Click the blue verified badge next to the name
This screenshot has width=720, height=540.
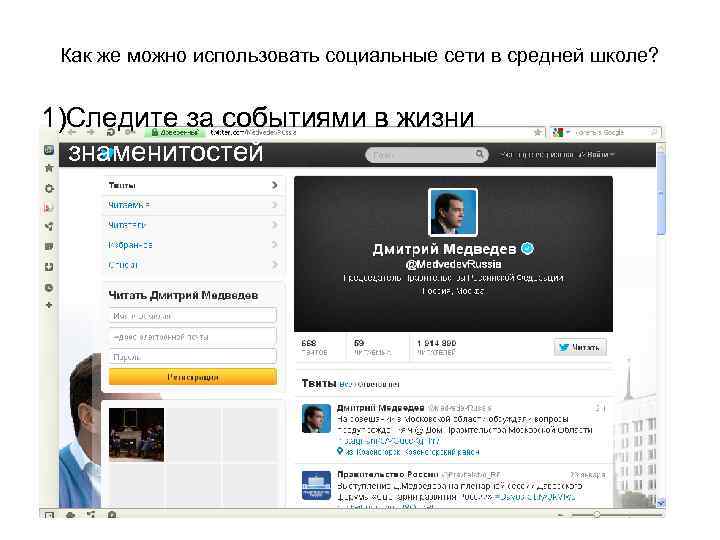point(528,248)
